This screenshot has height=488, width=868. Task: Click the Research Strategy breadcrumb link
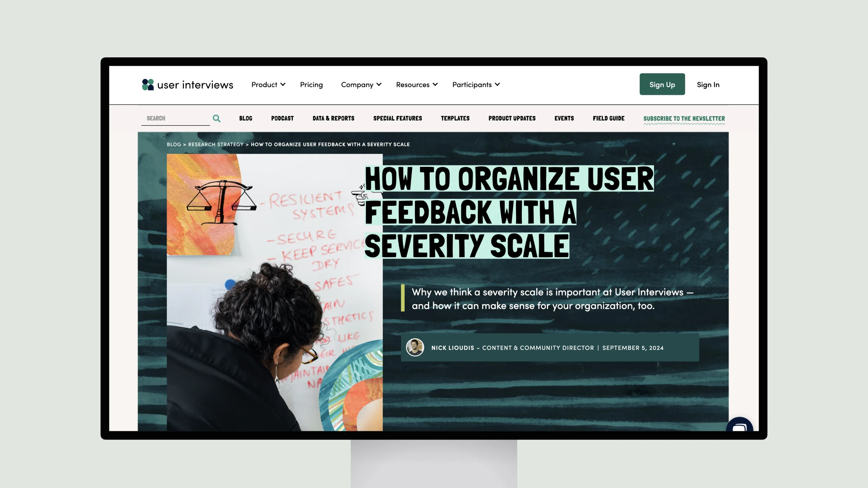pos(216,144)
